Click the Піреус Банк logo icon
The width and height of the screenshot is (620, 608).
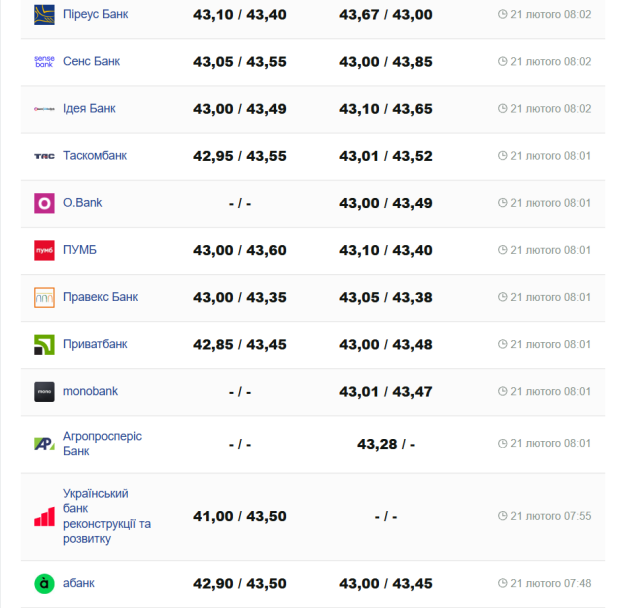tap(44, 14)
